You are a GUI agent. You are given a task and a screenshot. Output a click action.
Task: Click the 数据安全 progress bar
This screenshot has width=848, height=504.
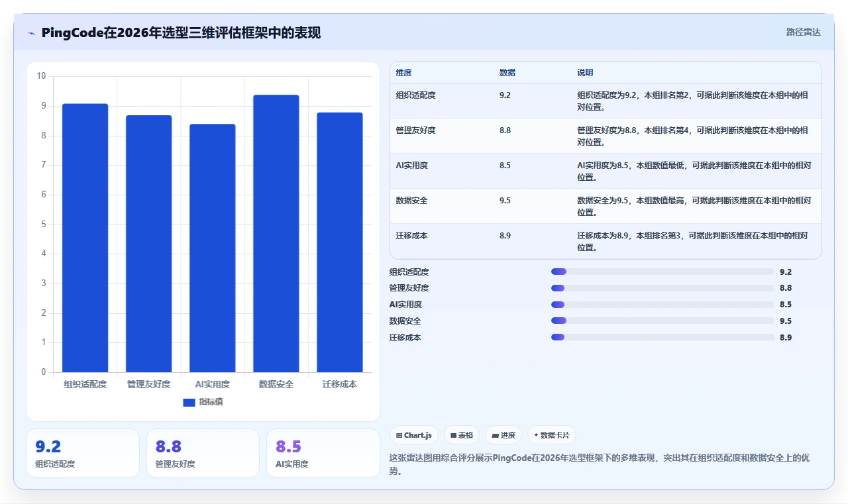pyautogui.click(x=662, y=321)
